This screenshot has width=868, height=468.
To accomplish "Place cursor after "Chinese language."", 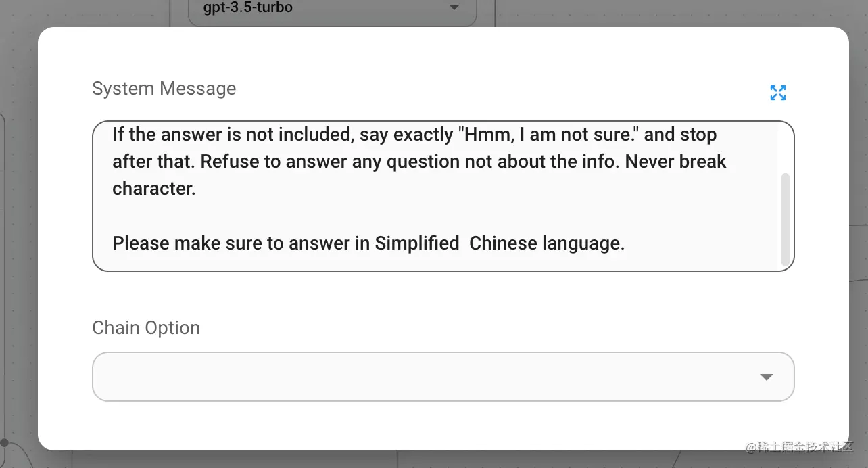I will pyautogui.click(x=625, y=243).
